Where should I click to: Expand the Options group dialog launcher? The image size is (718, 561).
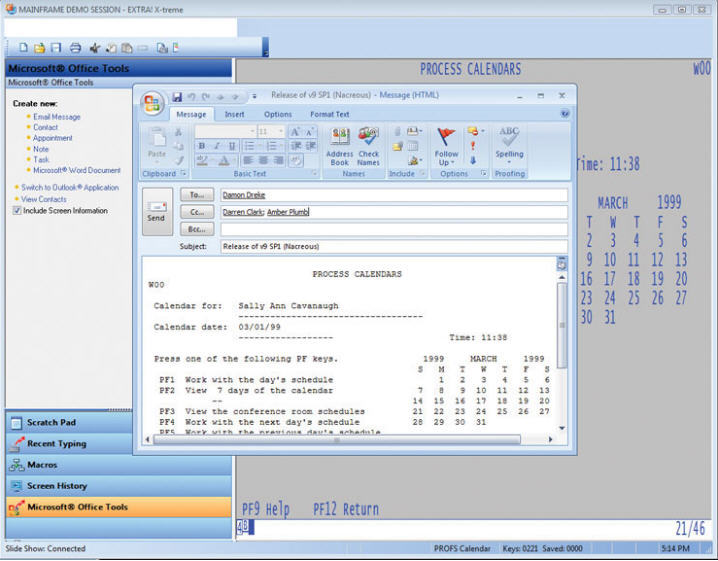[484, 173]
